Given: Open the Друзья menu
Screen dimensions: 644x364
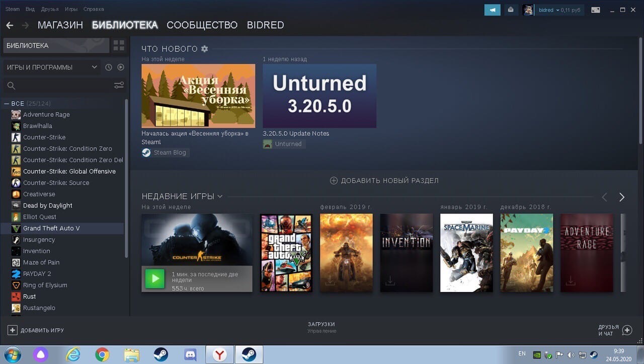Looking at the screenshot, I should coord(50,9).
